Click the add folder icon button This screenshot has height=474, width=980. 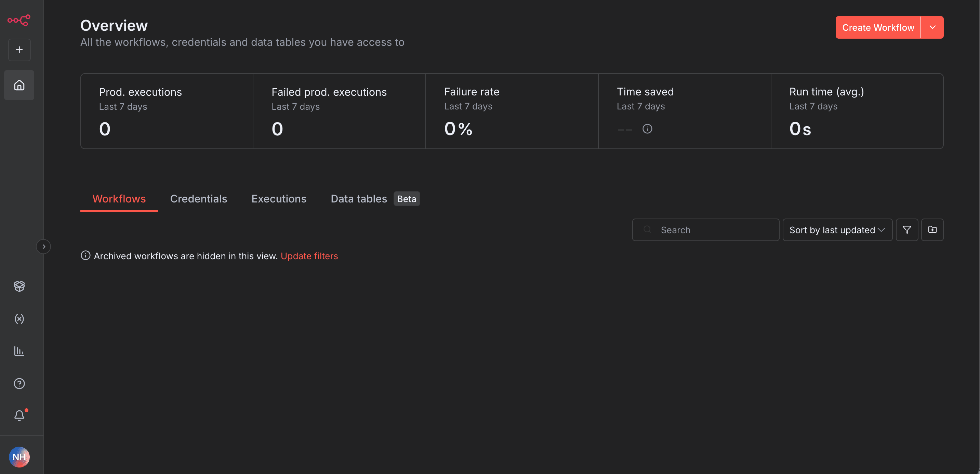(932, 230)
